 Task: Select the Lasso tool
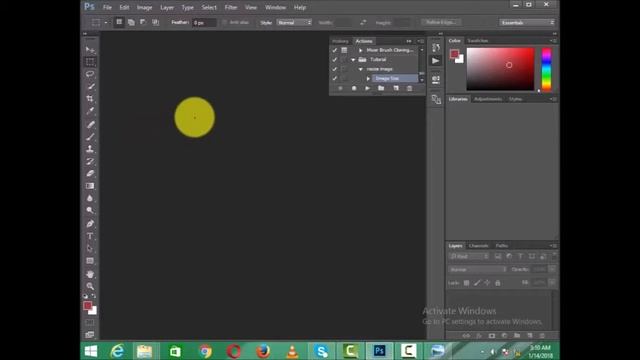pos(90,74)
